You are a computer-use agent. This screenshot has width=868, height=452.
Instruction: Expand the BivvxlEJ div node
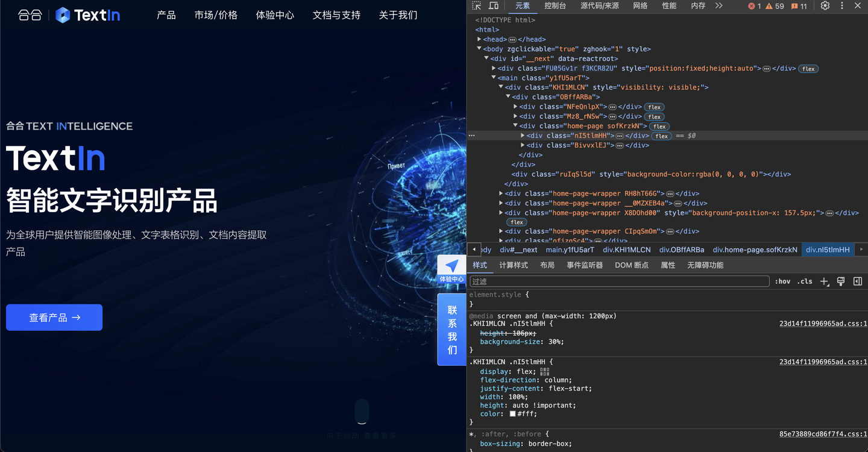[x=523, y=145]
